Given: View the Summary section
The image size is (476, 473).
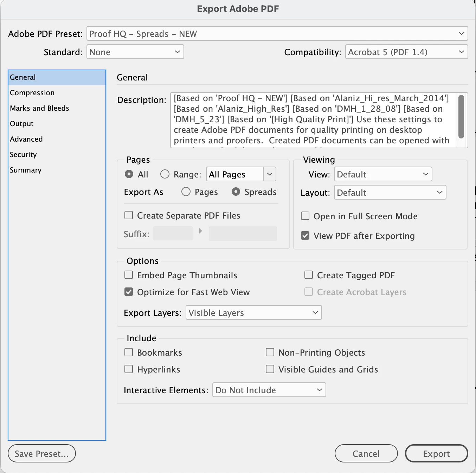Looking at the screenshot, I should click(x=57, y=170).
